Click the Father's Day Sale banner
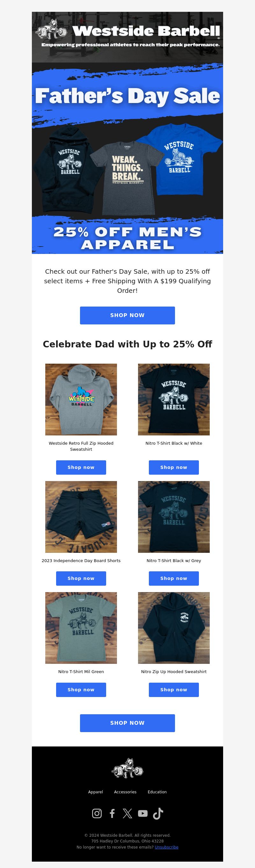 click(127, 158)
